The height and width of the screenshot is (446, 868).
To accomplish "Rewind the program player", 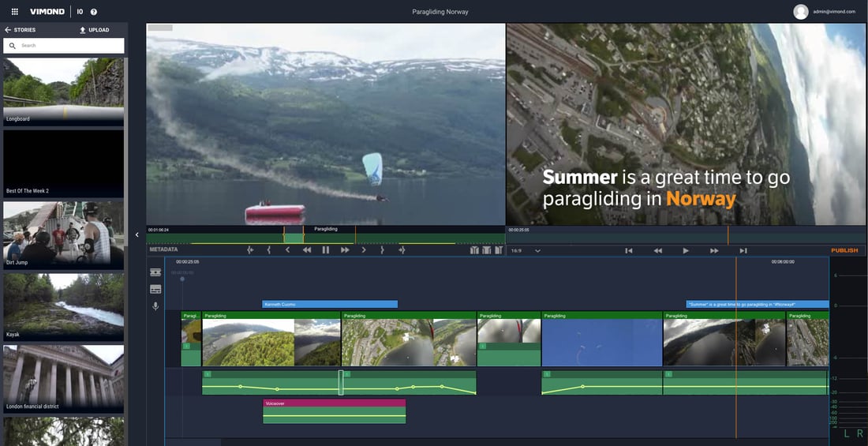I will pyautogui.click(x=657, y=251).
